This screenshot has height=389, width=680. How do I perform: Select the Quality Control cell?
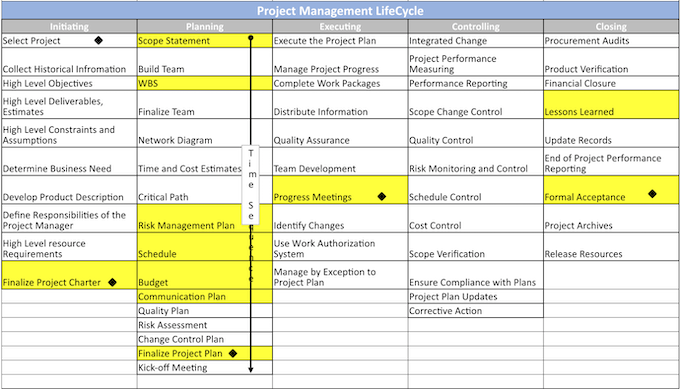click(475, 133)
